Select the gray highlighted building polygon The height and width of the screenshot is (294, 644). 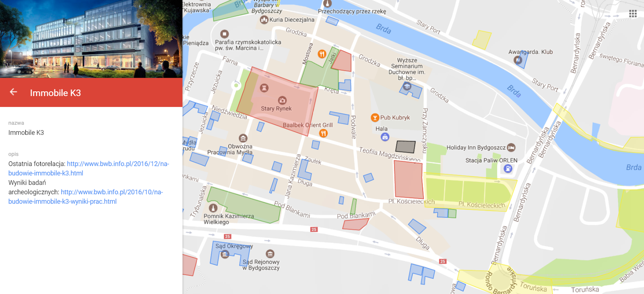point(406,147)
